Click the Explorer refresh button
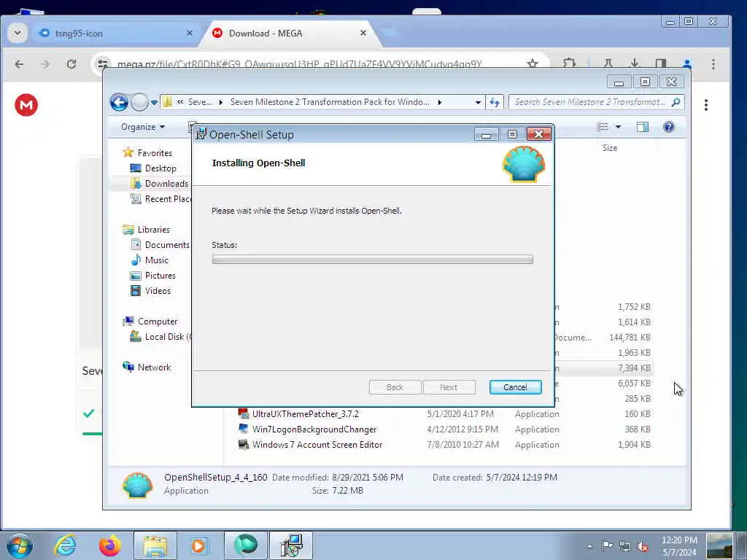This screenshot has width=747, height=560. (494, 102)
